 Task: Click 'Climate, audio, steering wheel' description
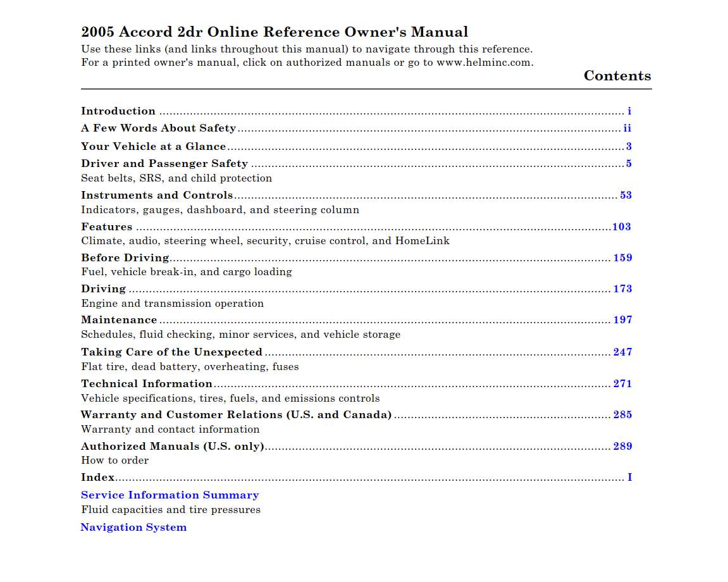[265, 241]
